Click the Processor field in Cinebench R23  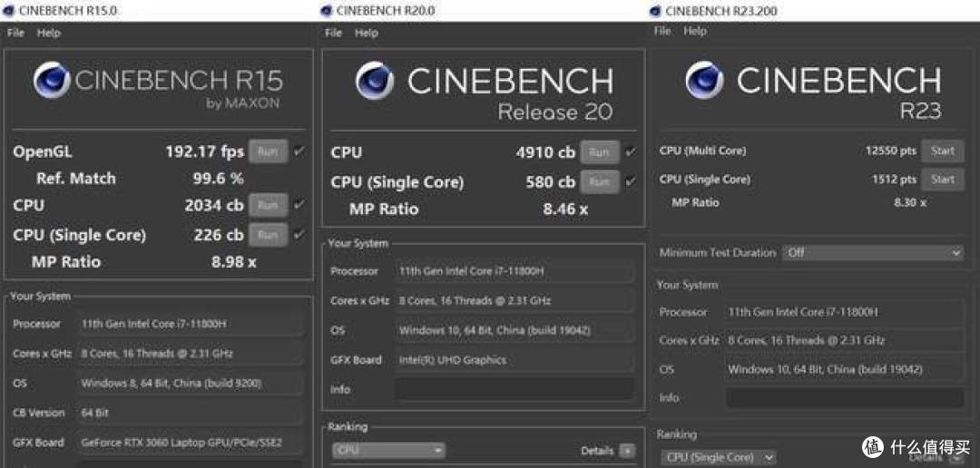pos(845,312)
